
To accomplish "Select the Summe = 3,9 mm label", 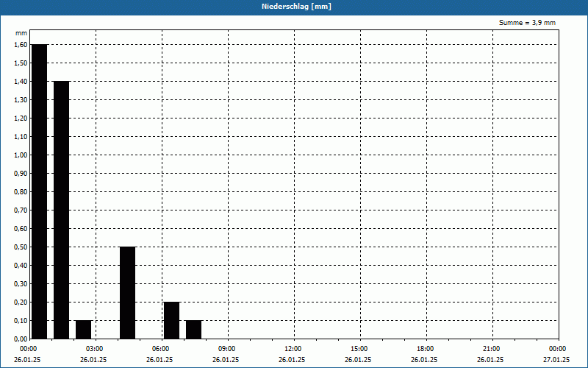I will (x=527, y=23).
